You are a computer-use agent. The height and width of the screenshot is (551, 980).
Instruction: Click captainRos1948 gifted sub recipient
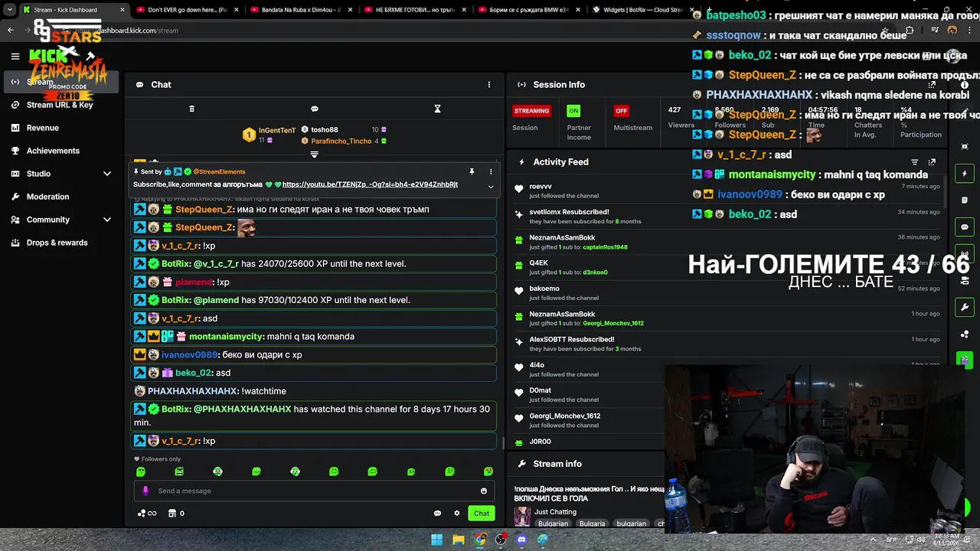pos(605,247)
